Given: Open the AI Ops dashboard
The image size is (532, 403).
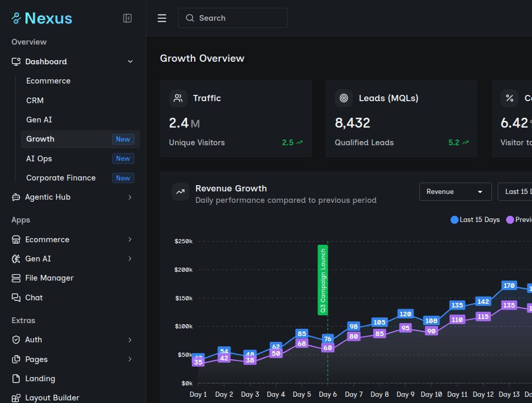Looking at the screenshot, I should pyautogui.click(x=80, y=159).
